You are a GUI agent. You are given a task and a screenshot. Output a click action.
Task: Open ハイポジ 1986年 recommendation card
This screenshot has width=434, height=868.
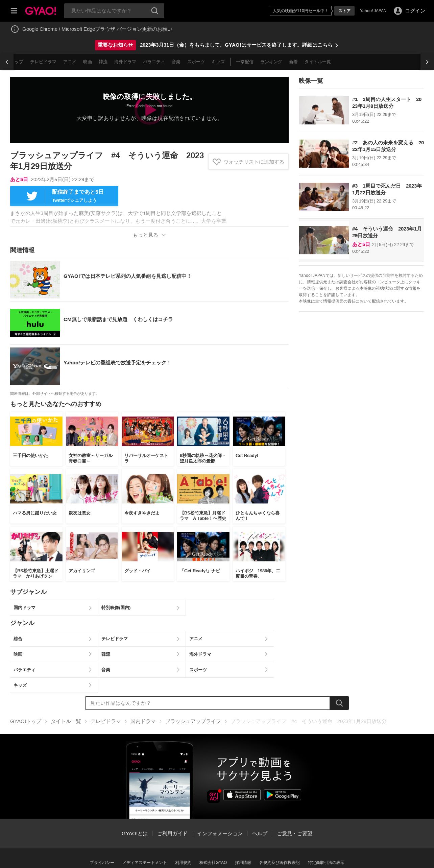click(259, 554)
